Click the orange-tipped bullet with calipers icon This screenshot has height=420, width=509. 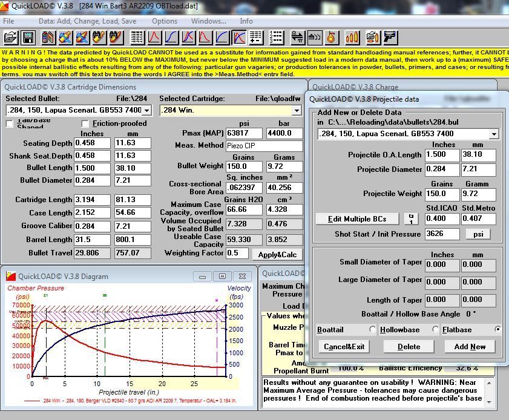coord(82,38)
